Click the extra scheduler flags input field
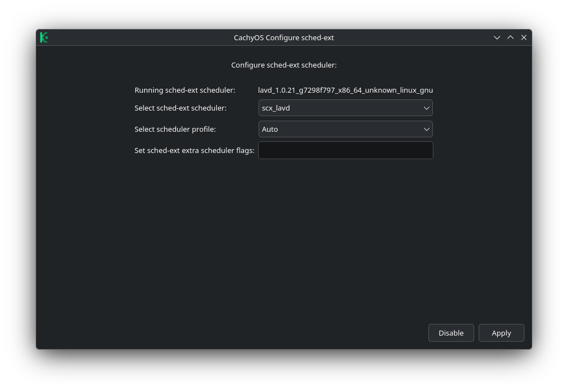Screen dimensions: 568x392 [345, 150]
